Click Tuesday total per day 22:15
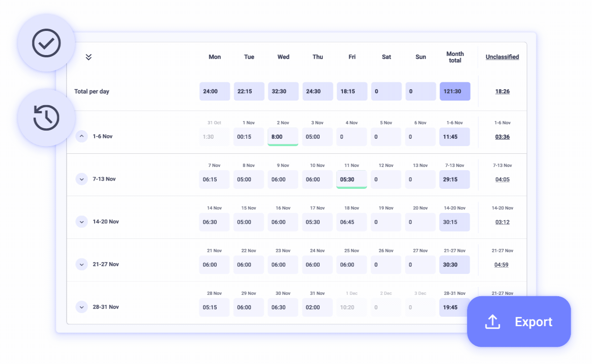Image resolution: width=592 pixels, height=364 pixels. click(249, 91)
